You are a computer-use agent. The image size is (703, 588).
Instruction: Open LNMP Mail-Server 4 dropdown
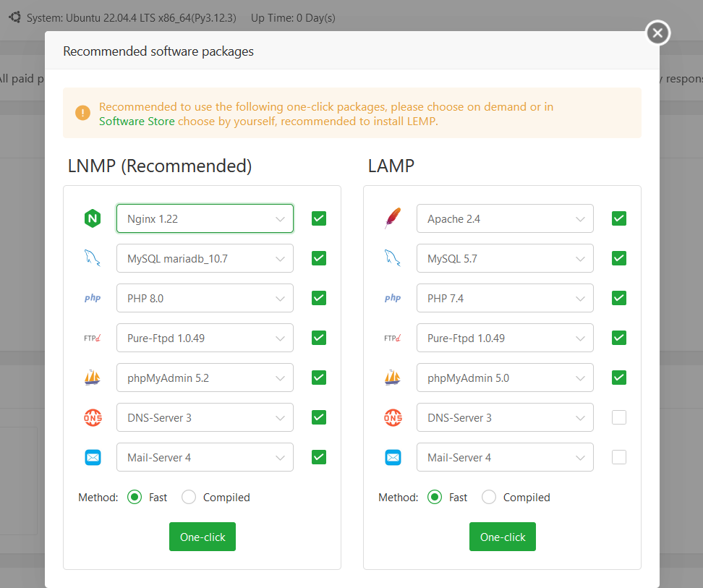tap(205, 457)
